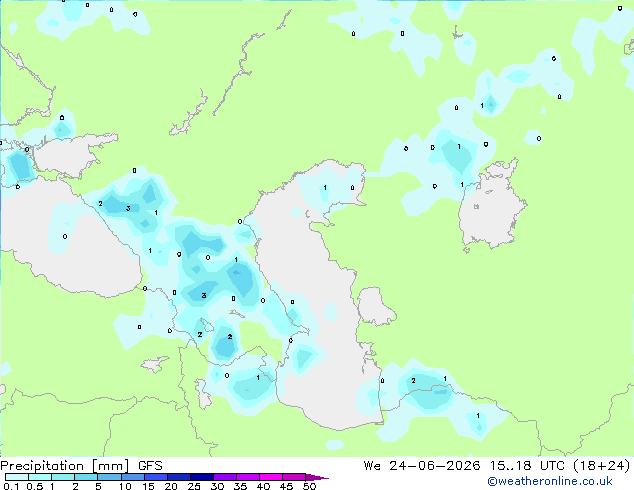The height and width of the screenshot is (490, 634).
Task: Click the over-50 mm arrow tip of legend
Action: point(317,477)
